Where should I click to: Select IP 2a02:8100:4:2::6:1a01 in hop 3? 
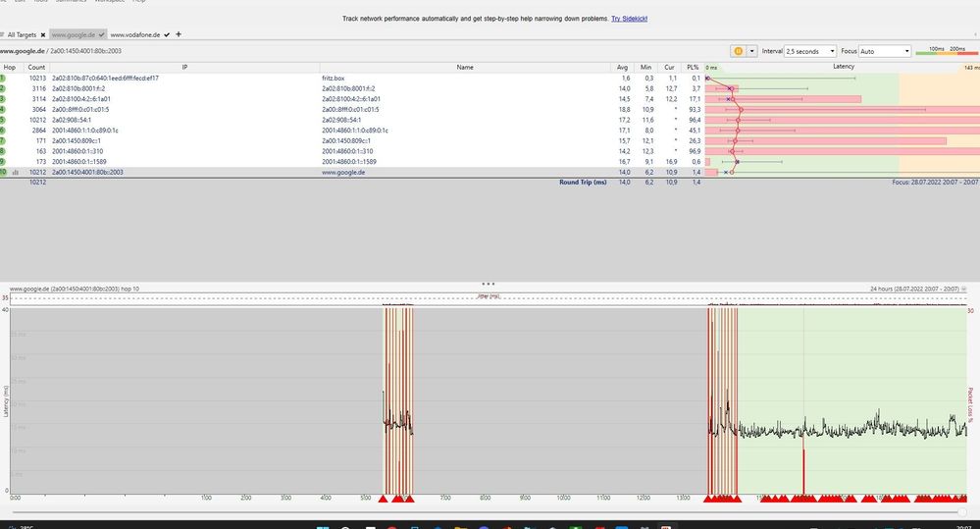click(x=81, y=99)
